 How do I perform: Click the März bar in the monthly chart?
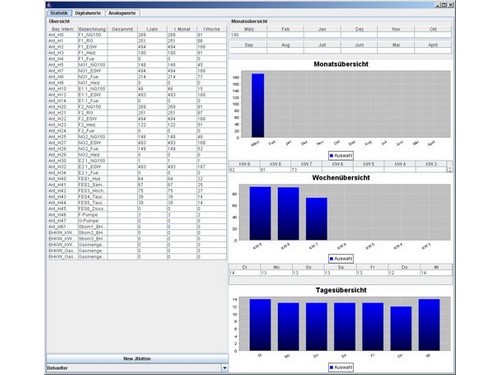pos(258,105)
